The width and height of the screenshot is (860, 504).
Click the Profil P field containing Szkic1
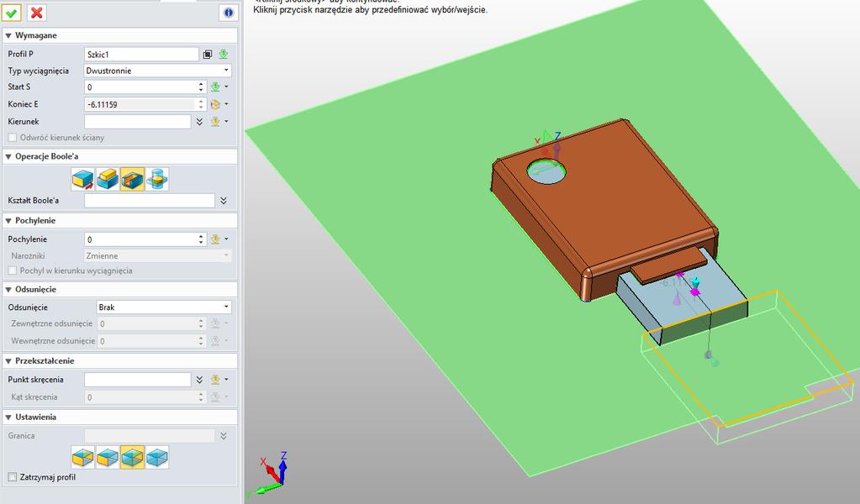(x=141, y=55)
